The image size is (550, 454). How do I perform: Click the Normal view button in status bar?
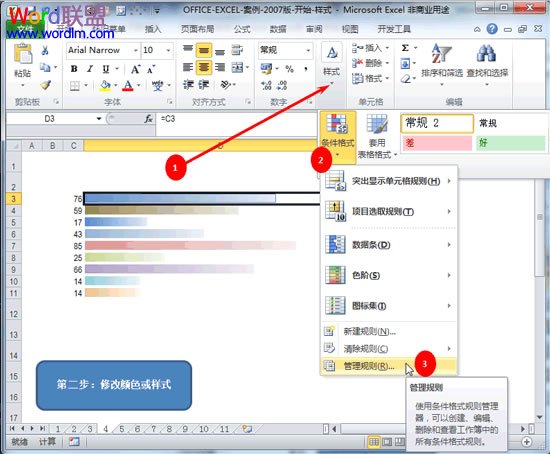(374, 442)
